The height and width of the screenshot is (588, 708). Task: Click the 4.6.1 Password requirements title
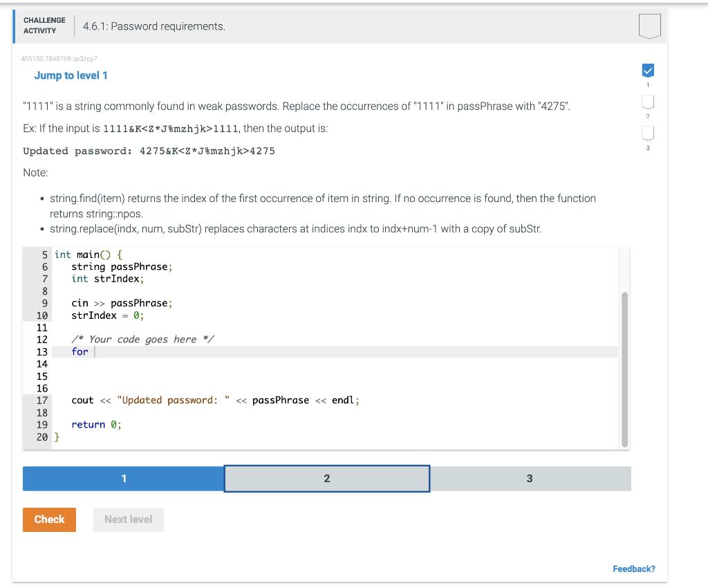(x=153, y=26)
